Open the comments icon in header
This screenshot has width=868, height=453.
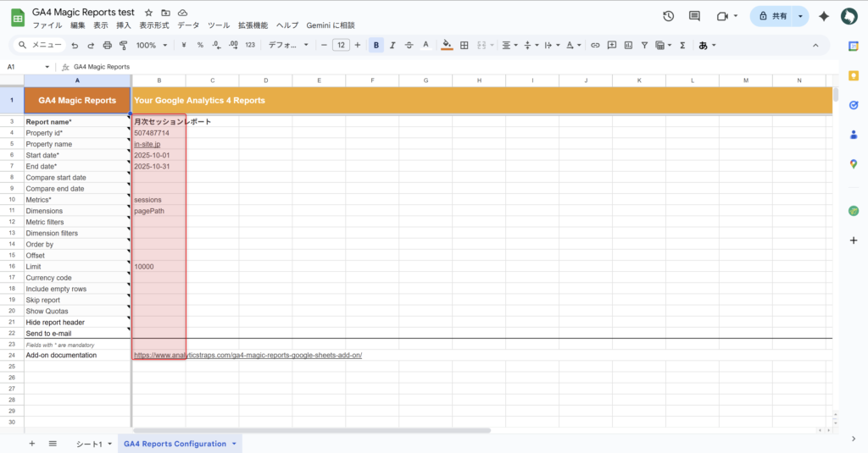pyautogui.click(x=695, y=16)
